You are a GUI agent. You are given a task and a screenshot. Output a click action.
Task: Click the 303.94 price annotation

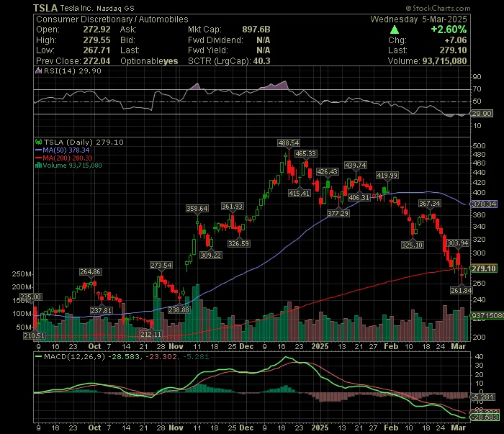pyautogui.click(x=458, y=243)
